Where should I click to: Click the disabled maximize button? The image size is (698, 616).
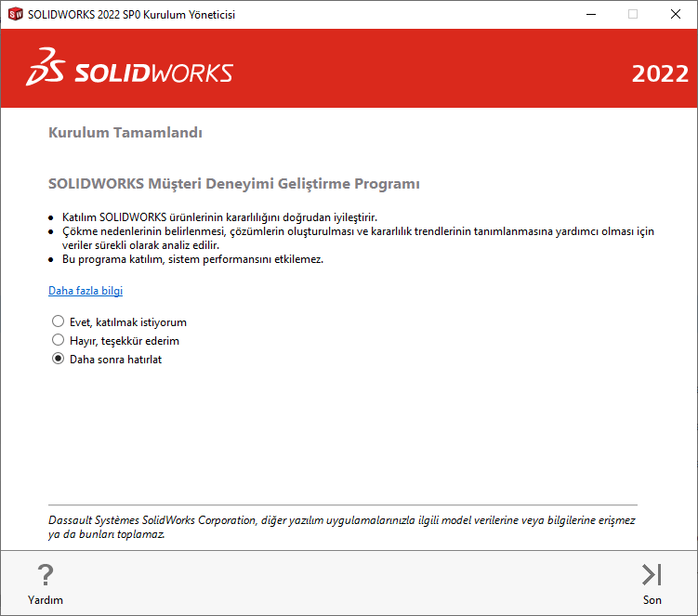point(633,14)
